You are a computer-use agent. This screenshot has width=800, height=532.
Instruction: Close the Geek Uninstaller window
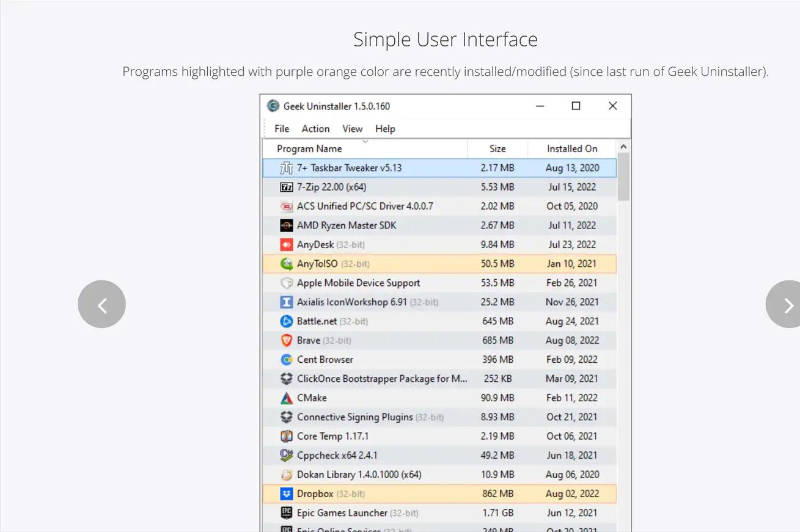point(612,106)
